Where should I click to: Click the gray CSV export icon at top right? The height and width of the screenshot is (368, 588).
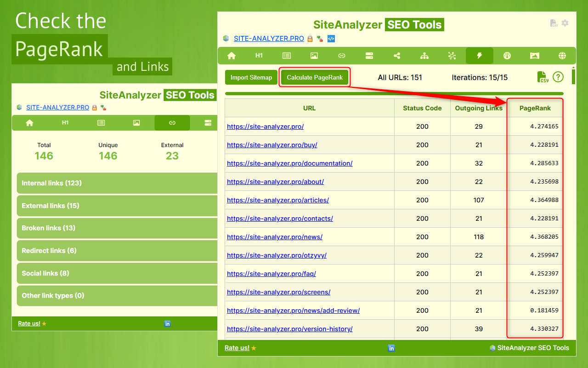click(x=554, y=23)
